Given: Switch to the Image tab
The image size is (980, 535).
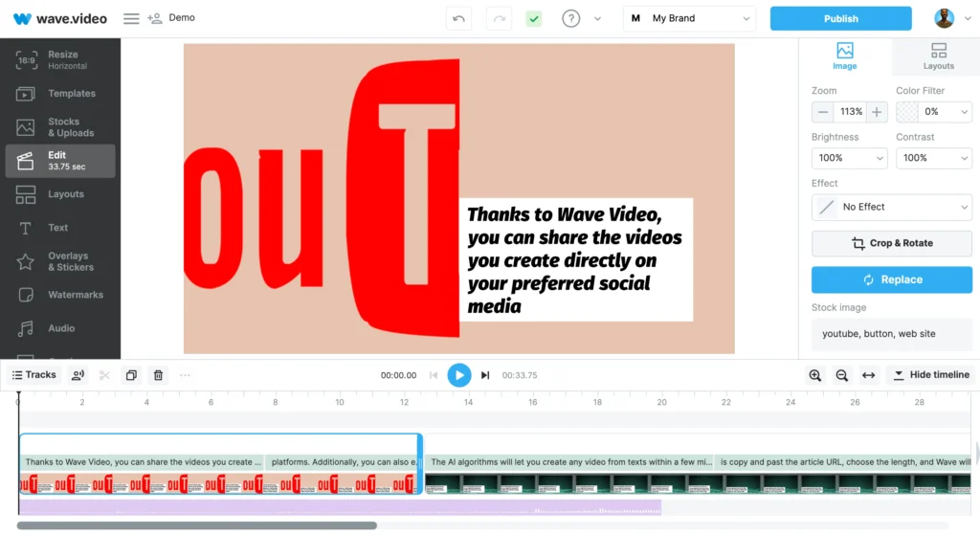Looking at the screenshot, I should coord(844,56).
